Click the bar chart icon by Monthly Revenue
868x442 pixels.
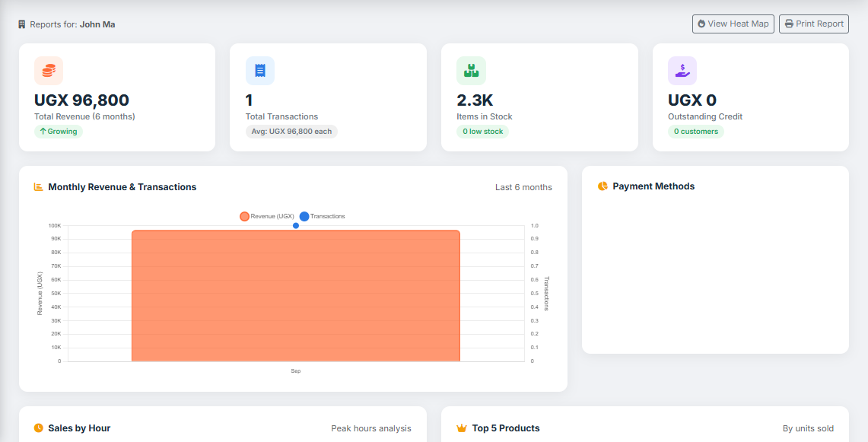(x=38, y=186)
